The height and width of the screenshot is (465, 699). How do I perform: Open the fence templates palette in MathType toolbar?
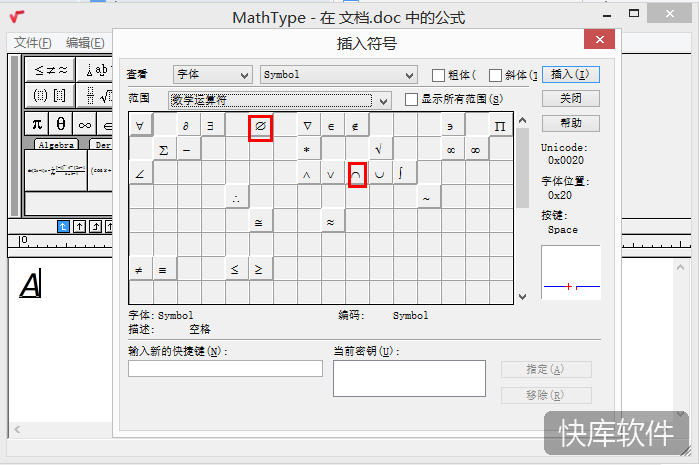[x=50, y=95]
